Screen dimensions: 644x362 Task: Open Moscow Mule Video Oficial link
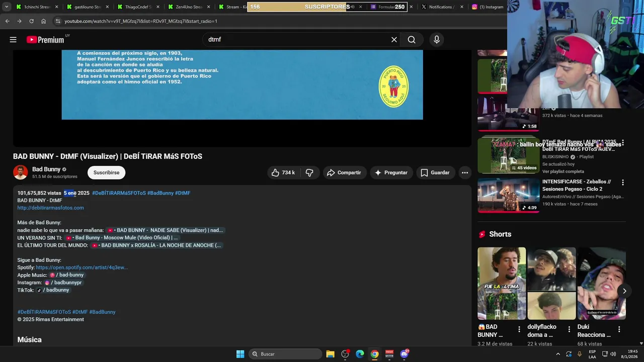122,238
